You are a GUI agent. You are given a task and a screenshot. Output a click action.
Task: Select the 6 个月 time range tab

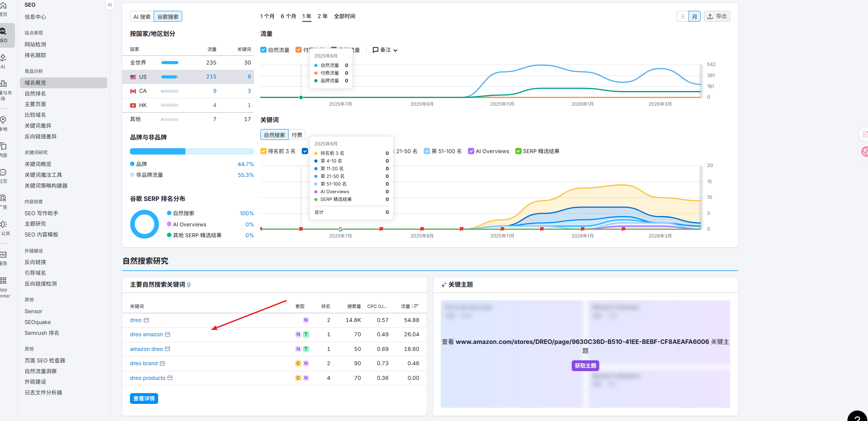click(x=288, y=16)
